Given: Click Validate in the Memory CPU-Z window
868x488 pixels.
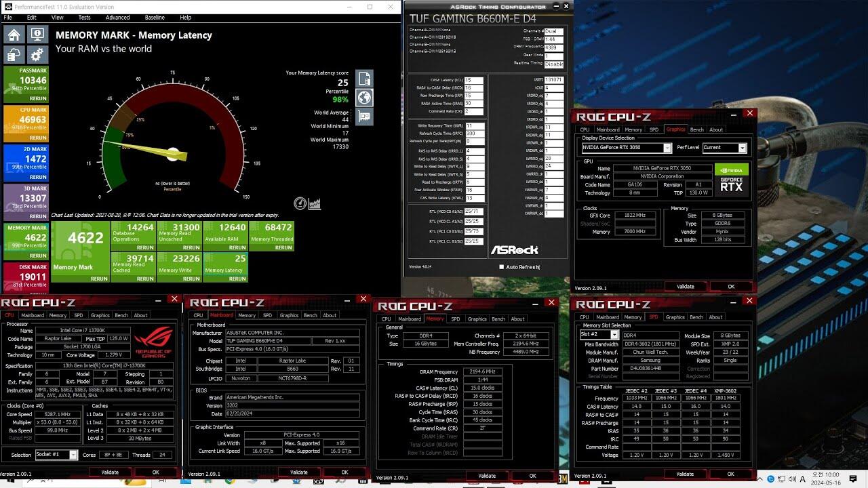Looking at the screenshot, I should click(x=487, y=476).
